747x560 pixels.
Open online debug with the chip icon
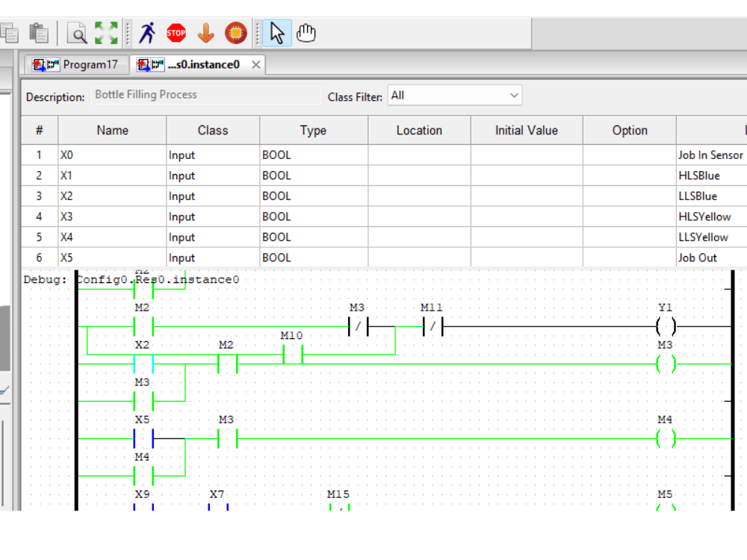(x=236, y=32)
